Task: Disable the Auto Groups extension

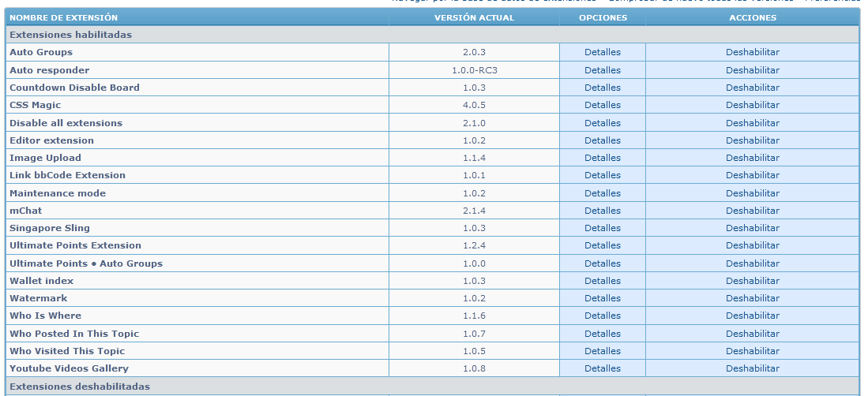Action: 753,52
